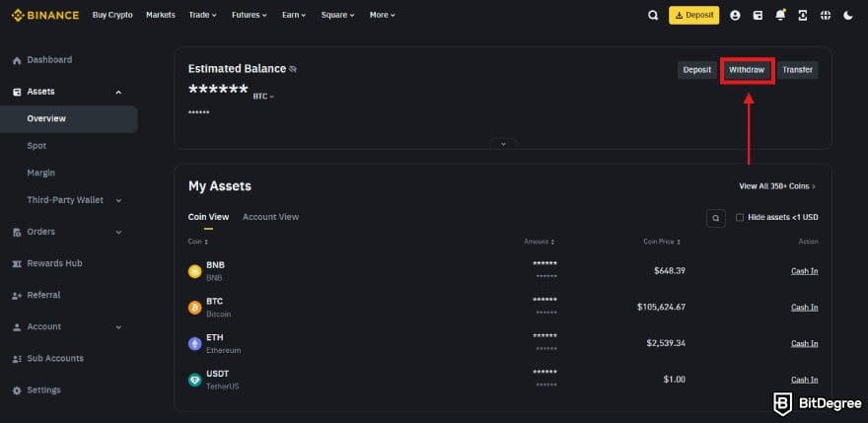Sort by Coin column header
This screenshot has height=423, width=868.
[x=198, y=242]
